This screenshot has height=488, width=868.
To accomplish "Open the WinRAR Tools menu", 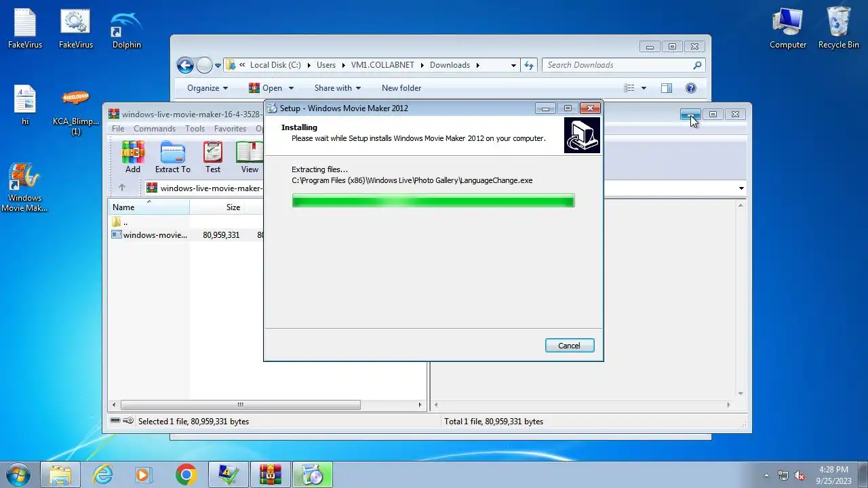I will pos(195,129).
